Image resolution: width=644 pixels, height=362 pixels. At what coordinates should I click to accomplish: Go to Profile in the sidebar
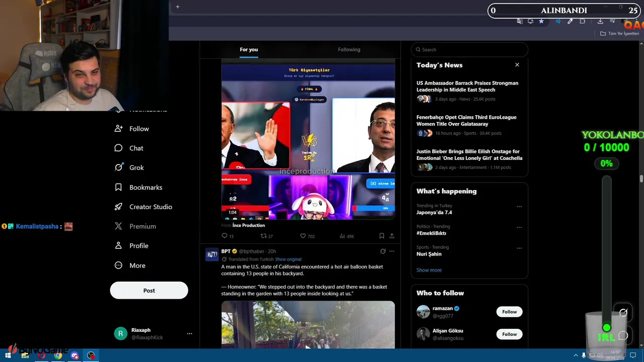click(131, 246)
